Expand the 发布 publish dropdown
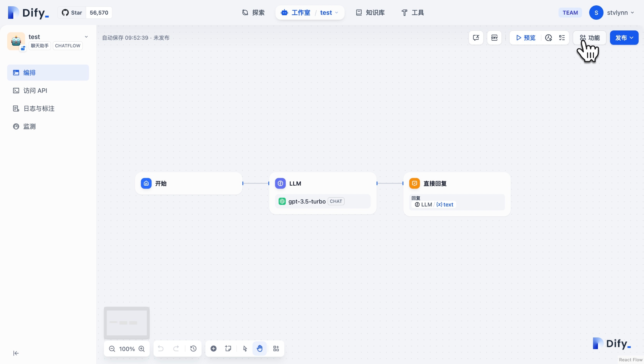Screen dimensions: 644x364 (x=624, y=38)
